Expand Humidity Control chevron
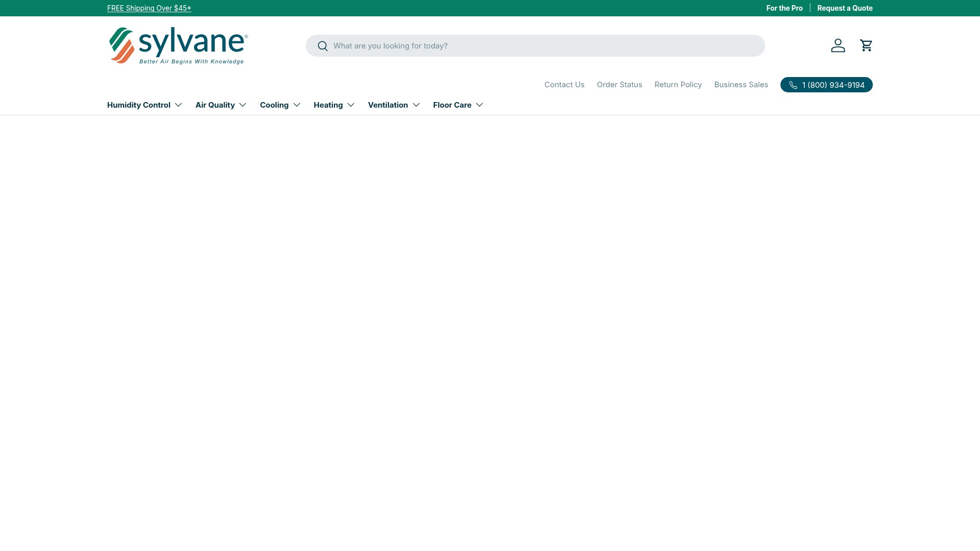Viewport: 980px width, 551px height. [178, 105]
